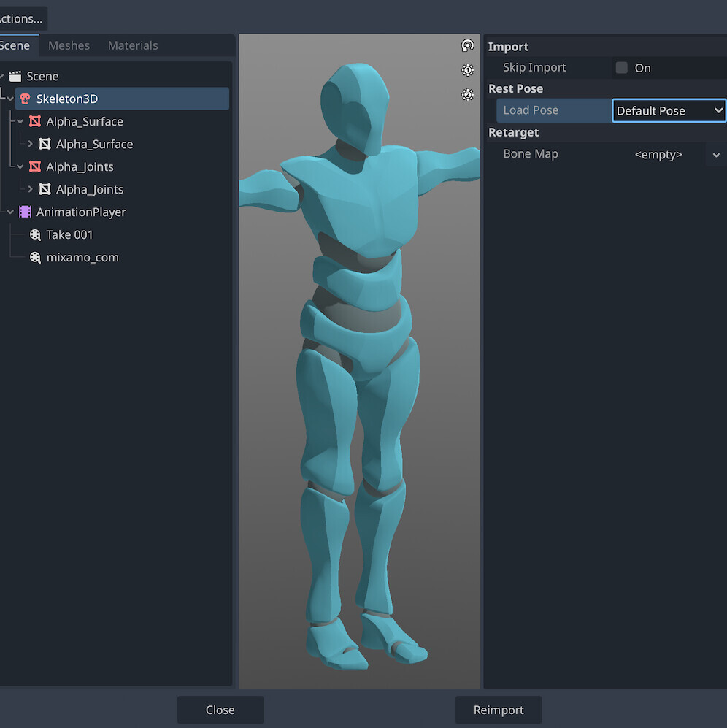Click the Close button
This screenshot has height=728, width=727.
pos(220,710)
